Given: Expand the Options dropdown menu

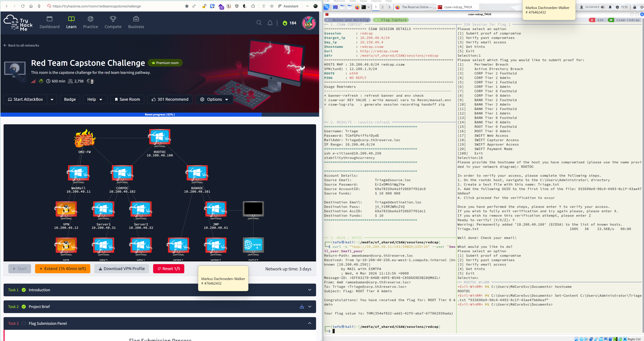Looking at the screenshot, I should [x=214, y=99].
